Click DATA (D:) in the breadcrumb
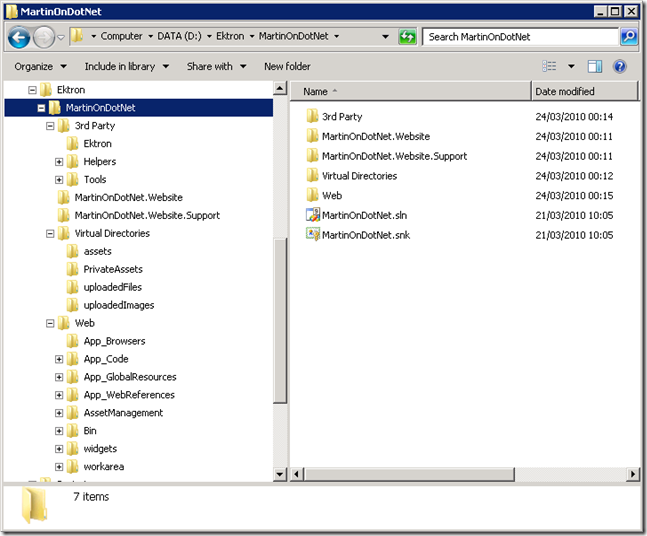647x536 pixels. 179,36
